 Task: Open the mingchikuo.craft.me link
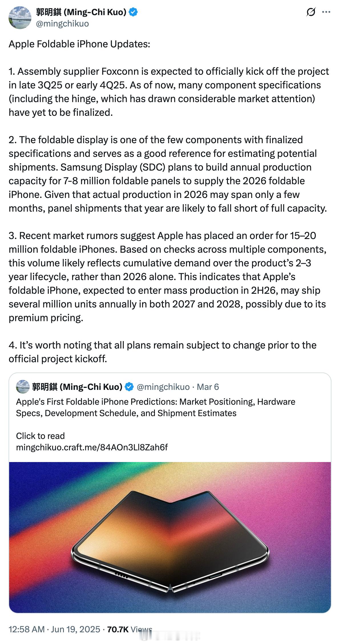coord(92,447)
